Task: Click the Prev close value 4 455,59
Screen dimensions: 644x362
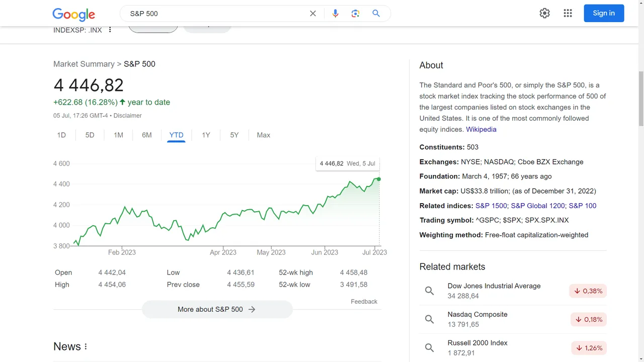Action: [240, 285]
